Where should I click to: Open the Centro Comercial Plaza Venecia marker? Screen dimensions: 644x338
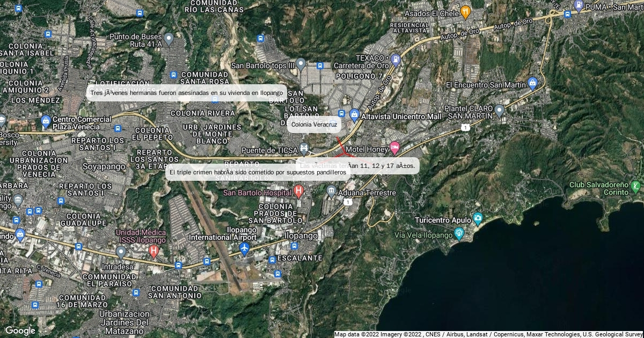[46, 122]
